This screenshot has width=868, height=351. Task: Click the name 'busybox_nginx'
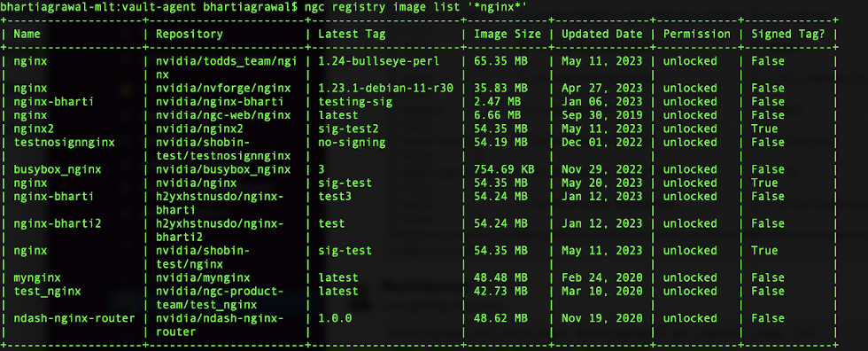click(58, 169)
